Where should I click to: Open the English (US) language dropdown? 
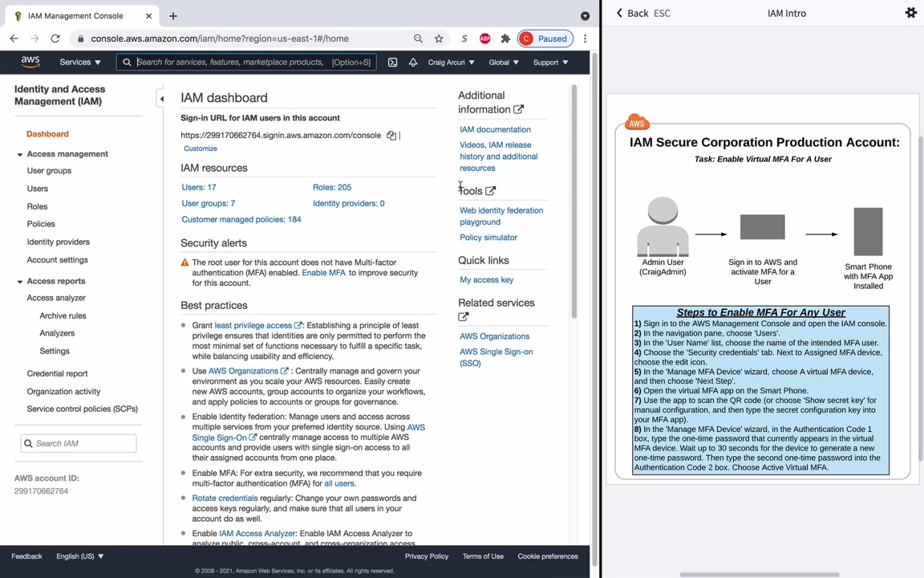pyautogui.click(x=79, y=556)
